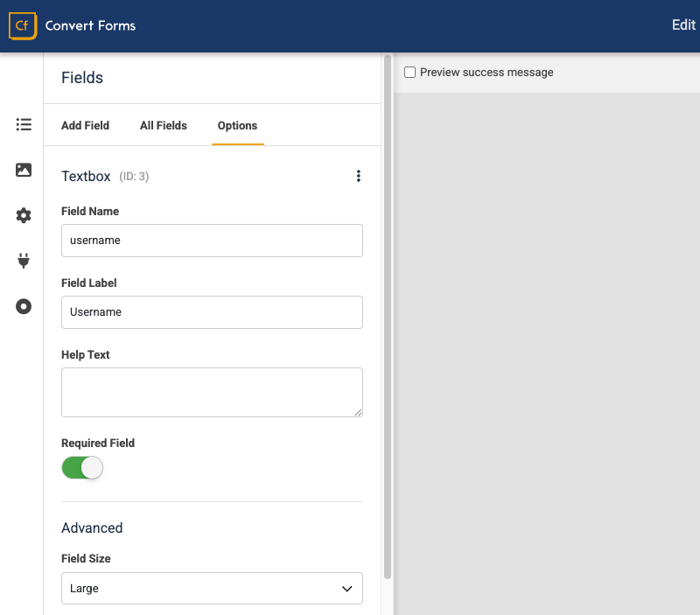This screenshot has height=615, width=700.
Task: Toggle the Required Field switch off
Action: 82,468
